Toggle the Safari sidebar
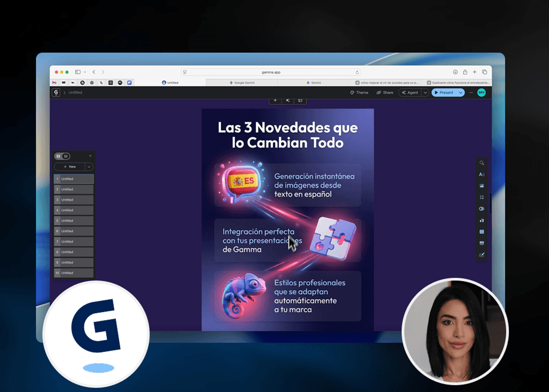 tap(78, 72)
